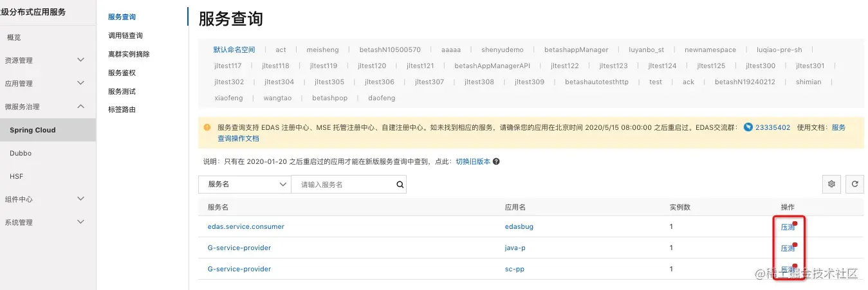Click the help icon beside 切换旧版本
Image resolution: width=868 pixels, height=290 pixels.
click(x=496, y=162)
